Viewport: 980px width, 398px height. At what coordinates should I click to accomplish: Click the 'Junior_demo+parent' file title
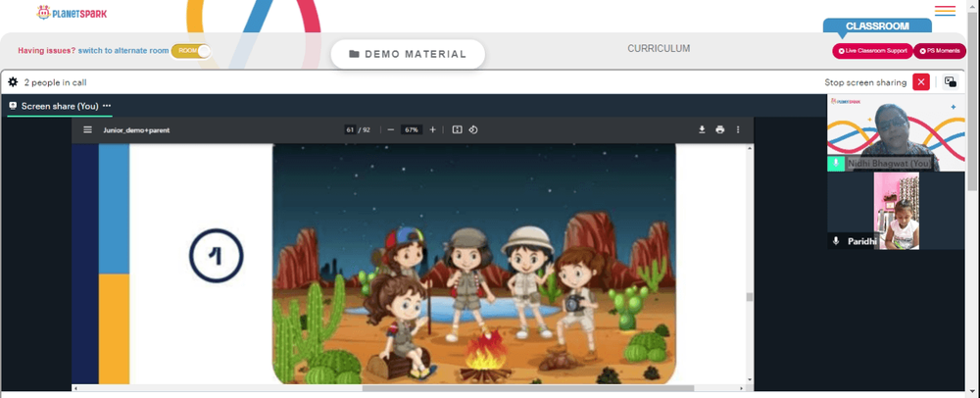(x=136, y=130)
